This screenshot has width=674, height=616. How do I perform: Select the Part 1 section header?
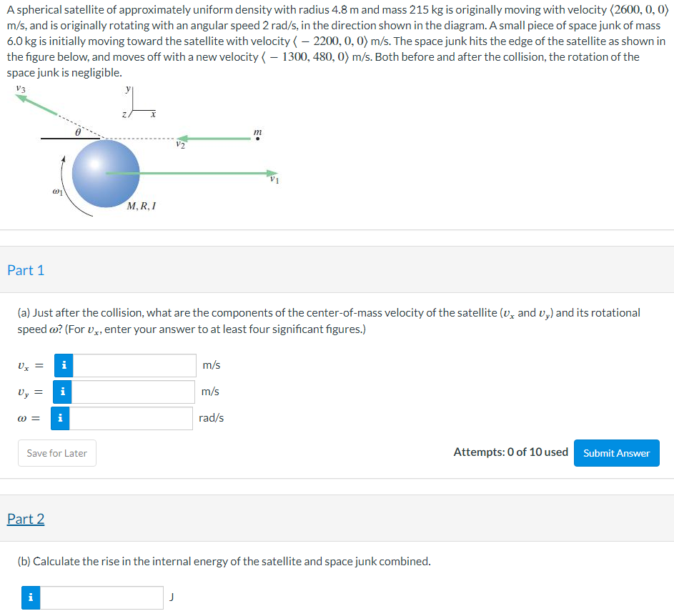26,270
